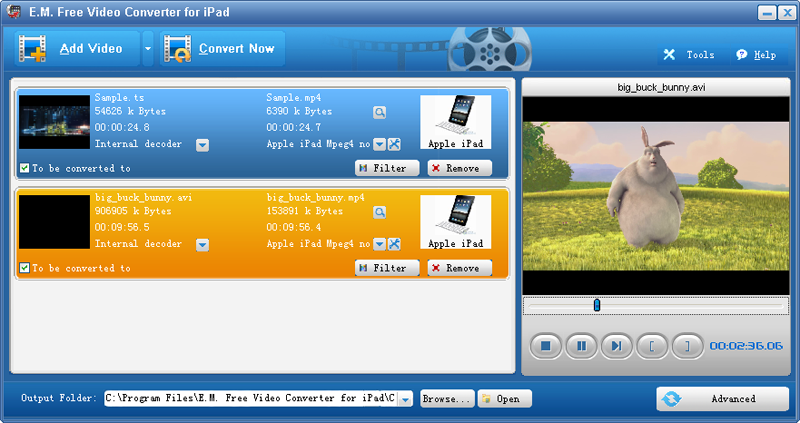Set the clip end mark bracket
800x423 pixels.
(x=687, y=346)
